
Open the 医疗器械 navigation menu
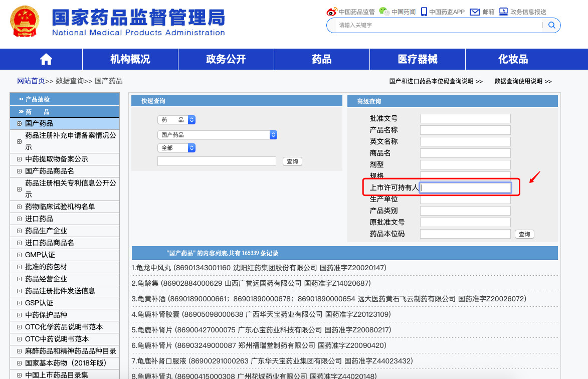pyautogui.click(x=418, y=59)
